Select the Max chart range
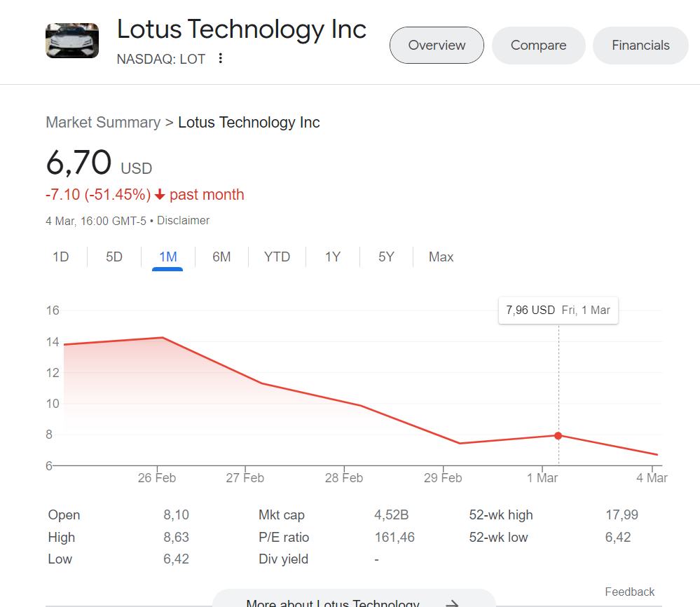The image size is (700, 607). [441, 257]
